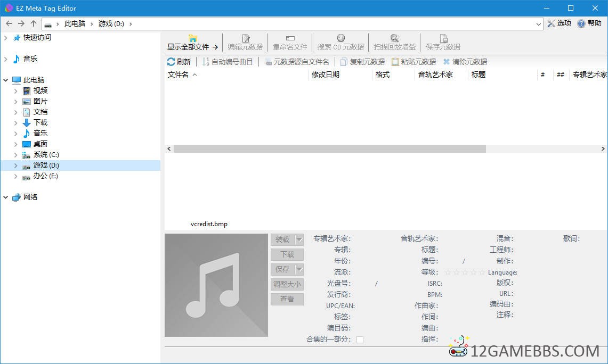This screenshot has height=364, width=608.
Task: Expand the 游戏 (D:) drive node
Action: (x=15, y=166)
